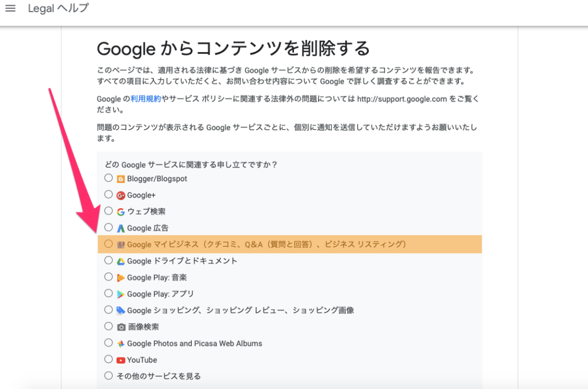Open the 利用規約 link
Screen dimensions: 588x389
click(145, 99)
